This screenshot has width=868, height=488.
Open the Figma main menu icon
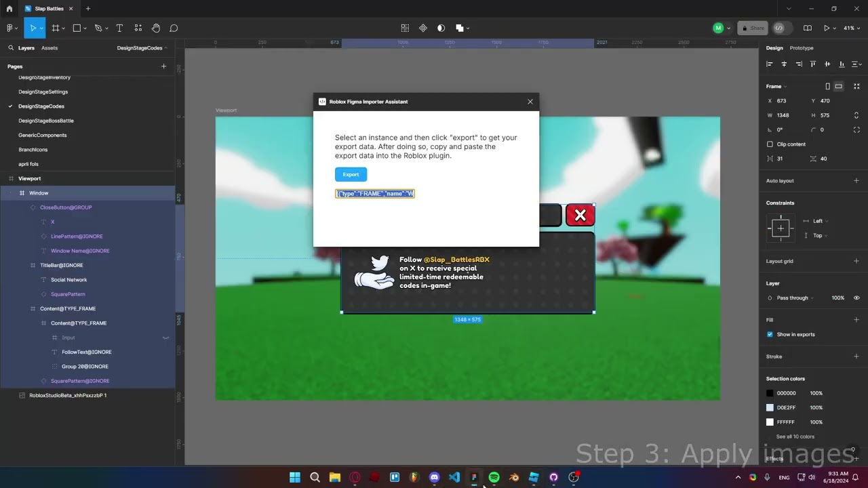click(x=10, y=28)
